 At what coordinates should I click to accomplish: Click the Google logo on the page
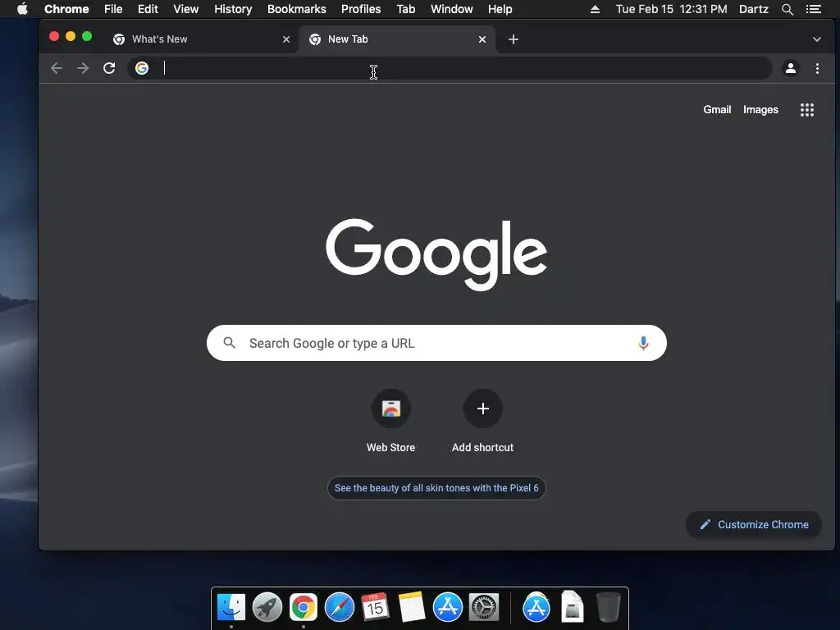(436, 254)
